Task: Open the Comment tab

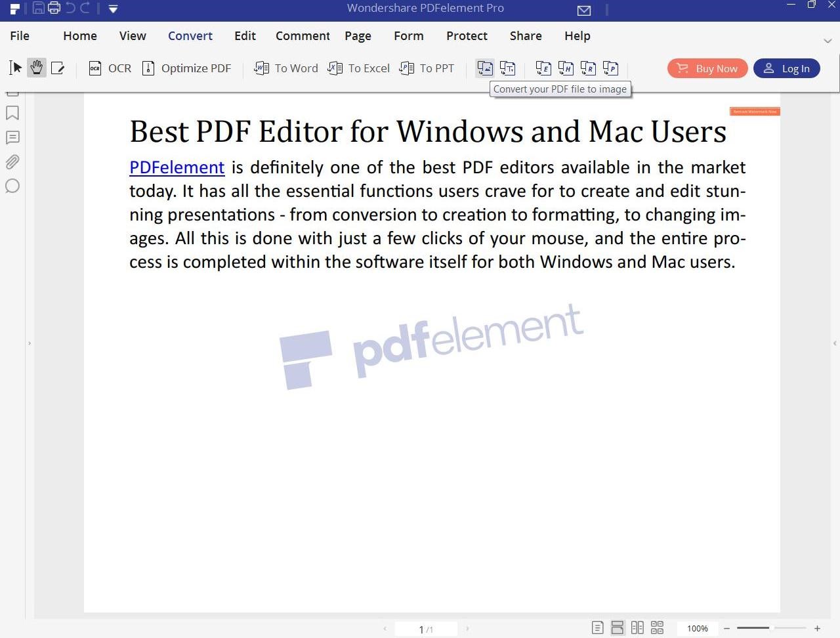Action: click(x=303, y=36)
